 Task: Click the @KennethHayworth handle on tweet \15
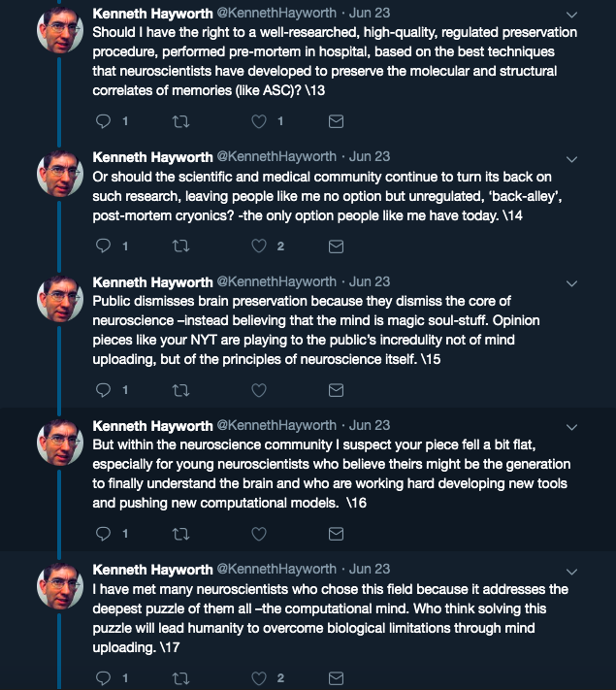276,281
